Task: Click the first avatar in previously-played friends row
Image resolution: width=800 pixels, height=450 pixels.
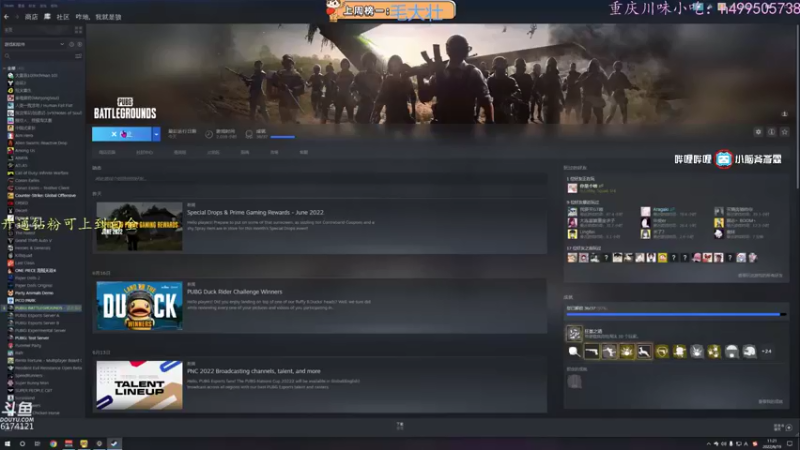Action: point(572,258)
